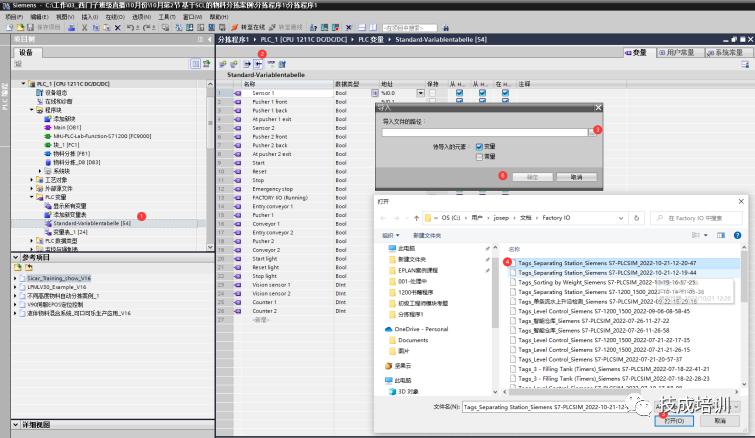
Task: Click the export tags icon in tag table toolbar
Action: coord(246,63)
